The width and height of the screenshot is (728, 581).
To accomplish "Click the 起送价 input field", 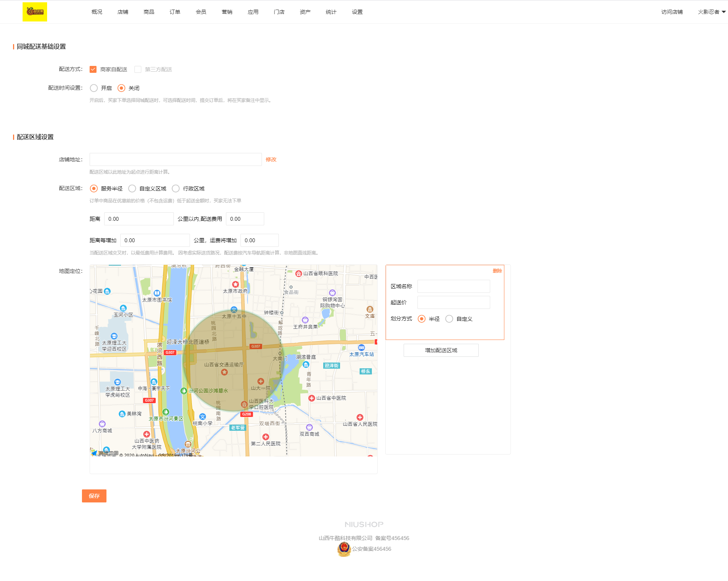I will [454, 302].
